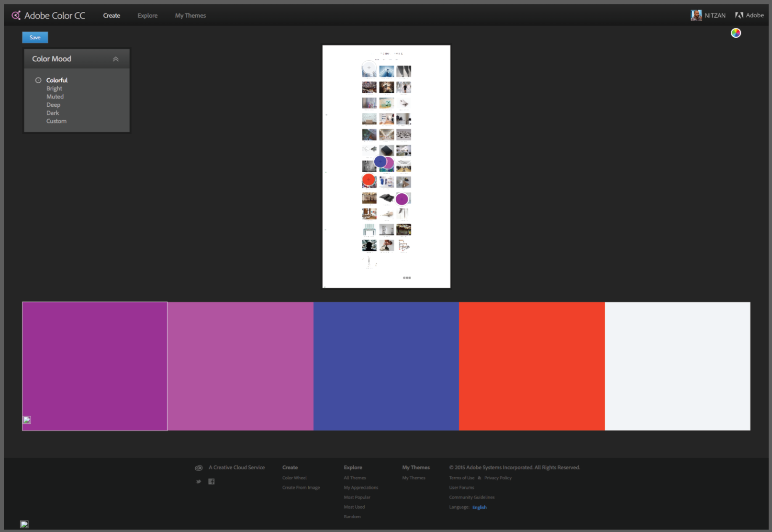Select the white color picker circle on the image
Screen dimensions: 772x532
pos(369,68)
